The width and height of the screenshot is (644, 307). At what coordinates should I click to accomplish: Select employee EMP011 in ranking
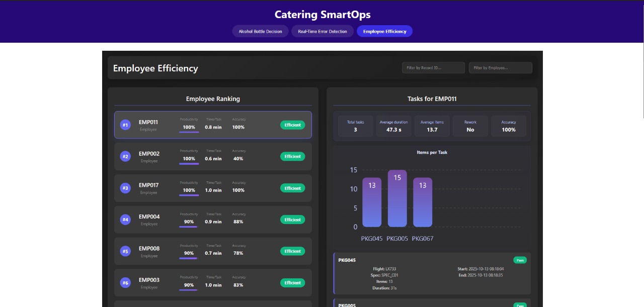click(213, 125)
